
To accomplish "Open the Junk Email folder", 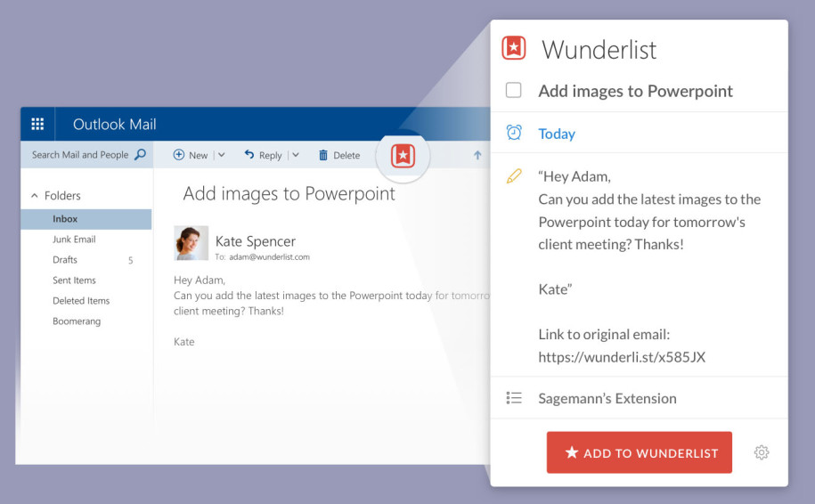I will point(74,240).
